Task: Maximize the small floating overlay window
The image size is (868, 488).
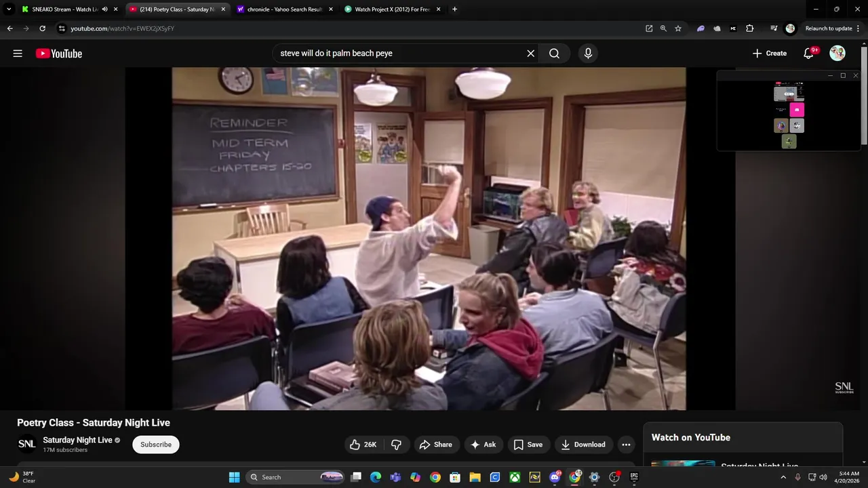Action: point(843,75)
